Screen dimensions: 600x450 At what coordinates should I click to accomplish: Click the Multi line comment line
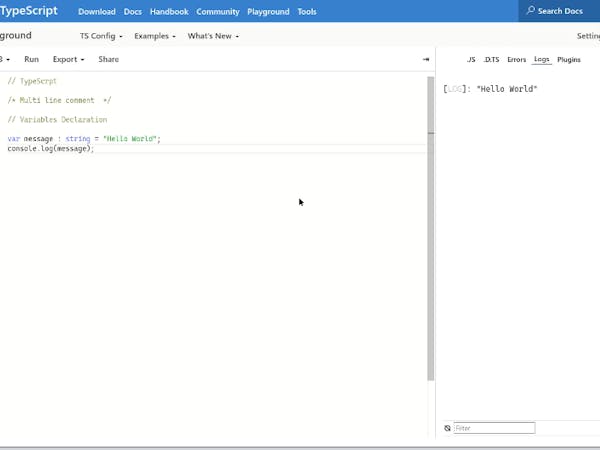59,100
